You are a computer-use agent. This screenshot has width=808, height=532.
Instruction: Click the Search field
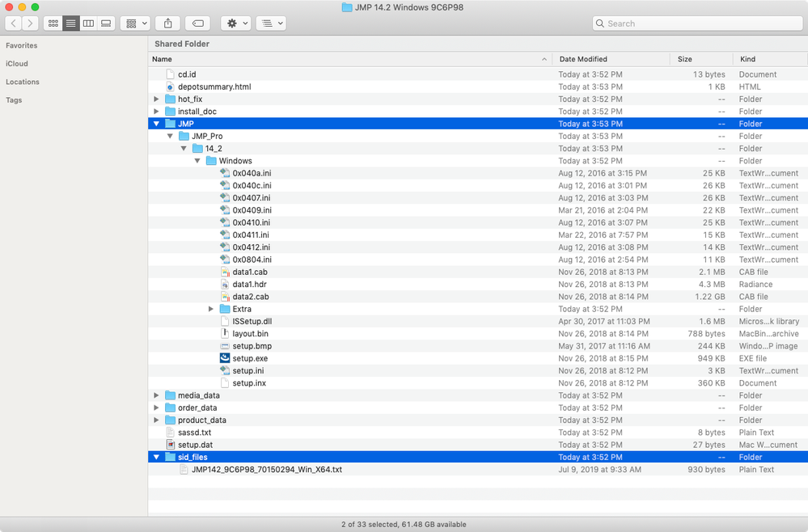click(697, 23)
